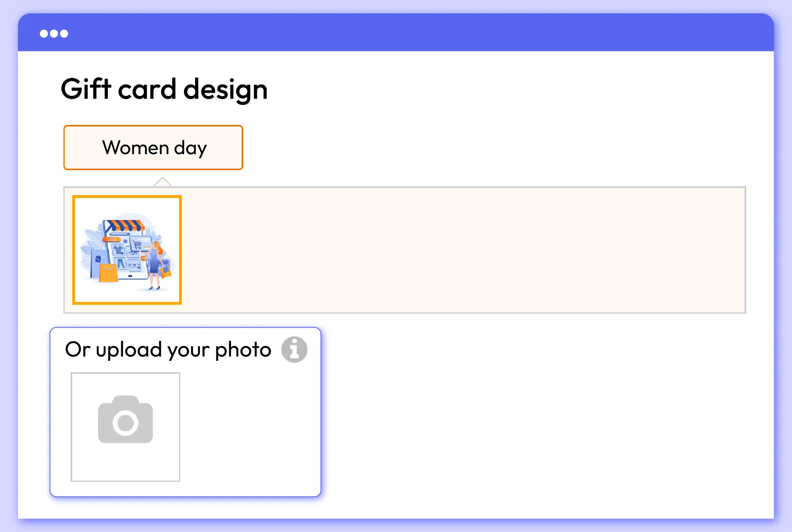Click the empty design tray beside the thumbnail
Screen dimensions: 792x532
point(462,250)
